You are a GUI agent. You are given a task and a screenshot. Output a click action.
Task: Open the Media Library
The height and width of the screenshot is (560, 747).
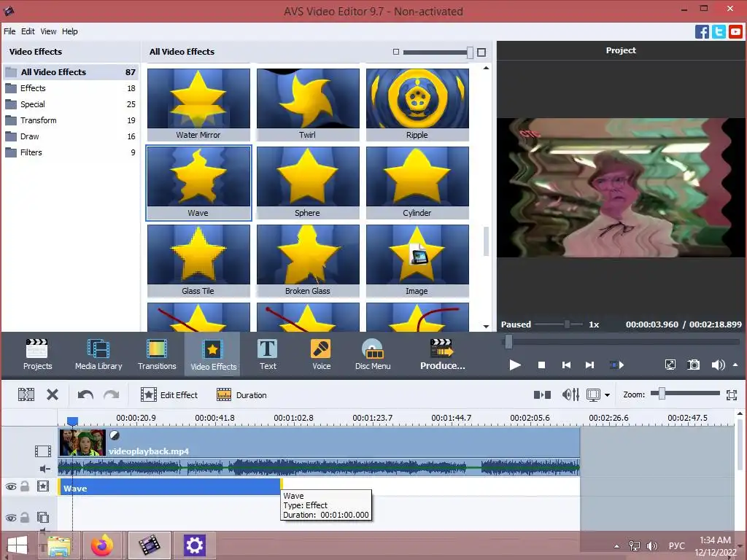tap(98, 354)
